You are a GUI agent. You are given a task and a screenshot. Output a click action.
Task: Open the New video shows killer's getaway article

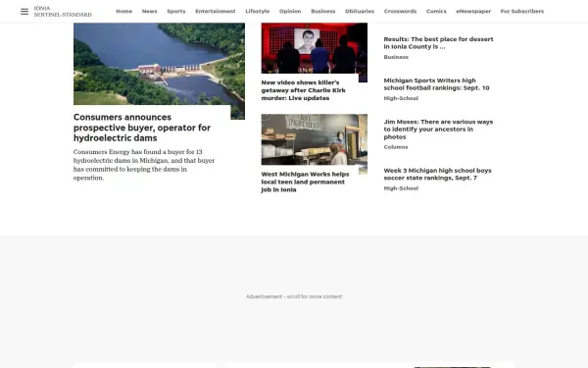coord(304,90)
